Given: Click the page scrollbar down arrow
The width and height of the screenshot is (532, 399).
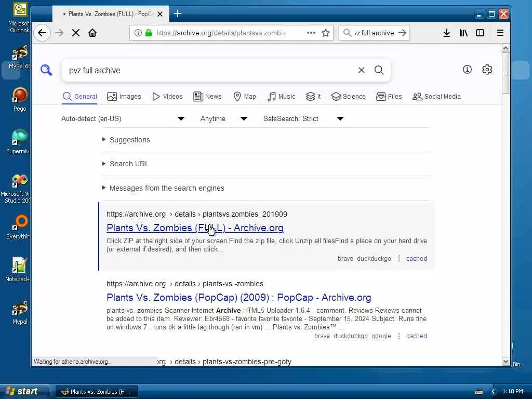Looking at the screenshot, I should tap(506, 362).
